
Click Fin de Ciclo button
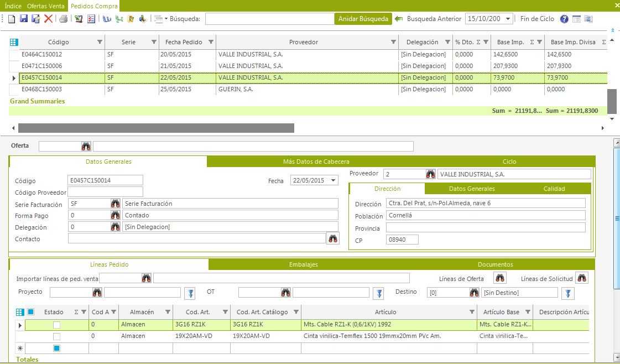(537, 19)
